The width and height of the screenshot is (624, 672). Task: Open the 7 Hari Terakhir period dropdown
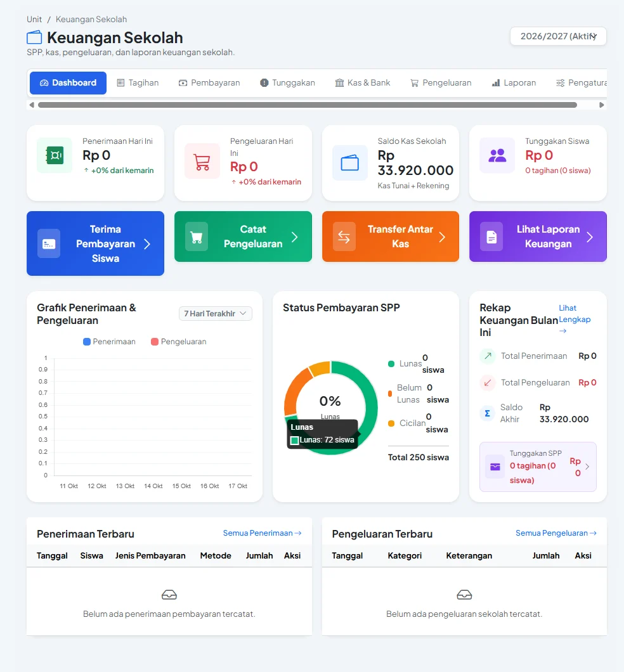coord(215,314)
